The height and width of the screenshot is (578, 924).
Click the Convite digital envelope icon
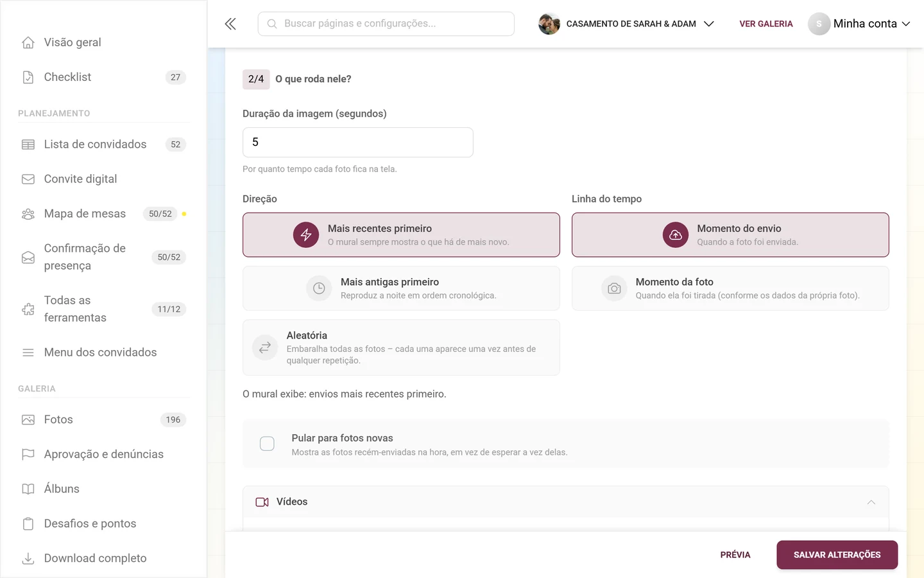(x=28, y=179)
